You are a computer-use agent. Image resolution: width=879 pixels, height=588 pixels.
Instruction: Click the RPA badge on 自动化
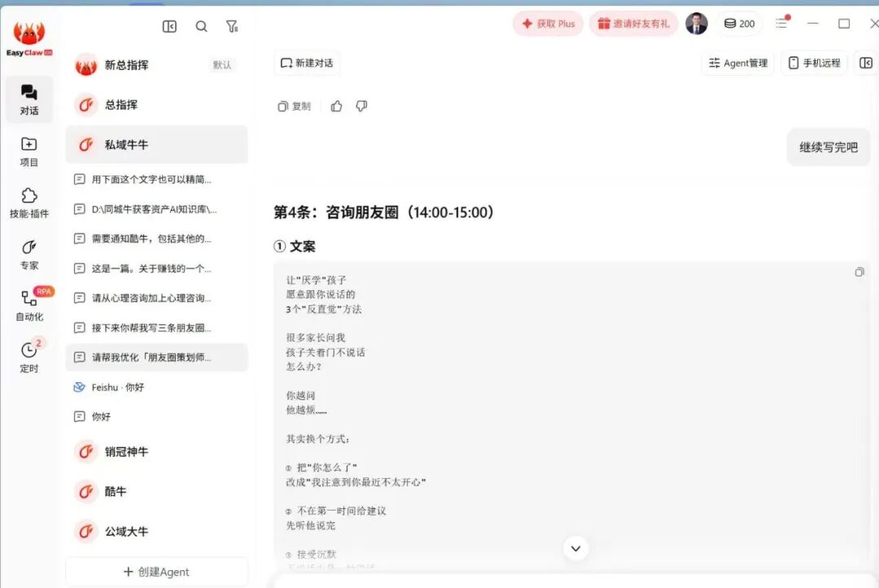(44, 291)
